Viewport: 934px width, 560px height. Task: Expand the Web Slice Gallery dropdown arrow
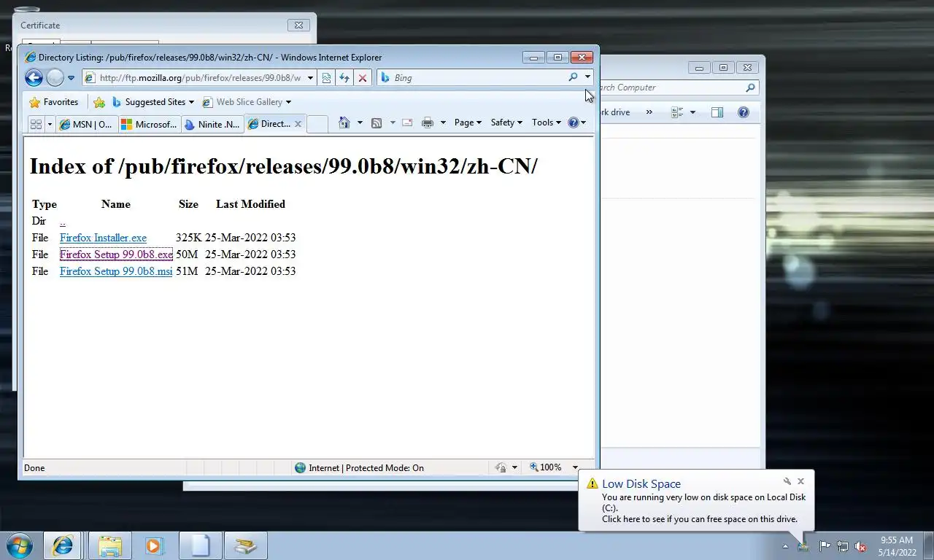click(x=288, y=102)
